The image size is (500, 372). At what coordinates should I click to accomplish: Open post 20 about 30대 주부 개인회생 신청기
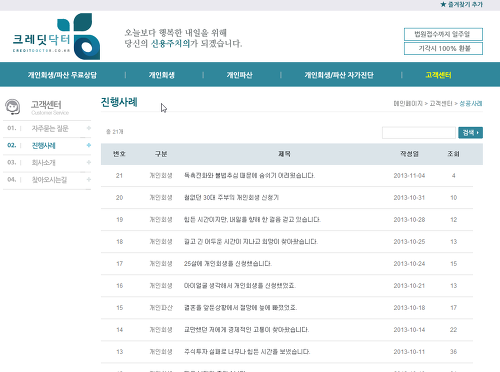231,198
